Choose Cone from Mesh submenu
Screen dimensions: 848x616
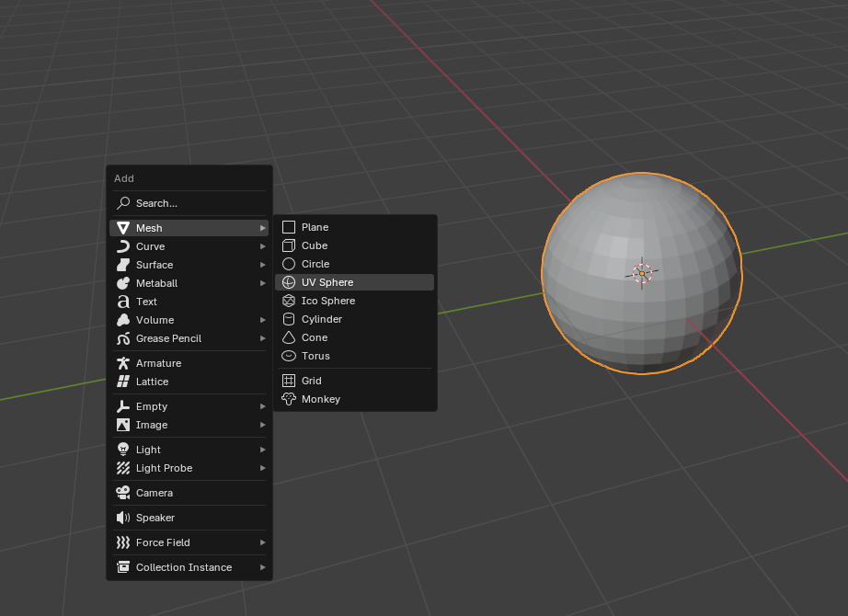355,338
